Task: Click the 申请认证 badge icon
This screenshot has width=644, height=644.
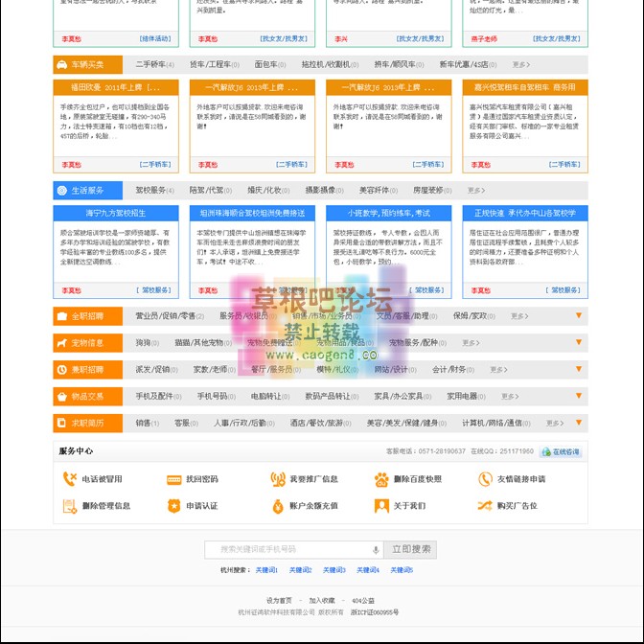Action: pos(174,506)
